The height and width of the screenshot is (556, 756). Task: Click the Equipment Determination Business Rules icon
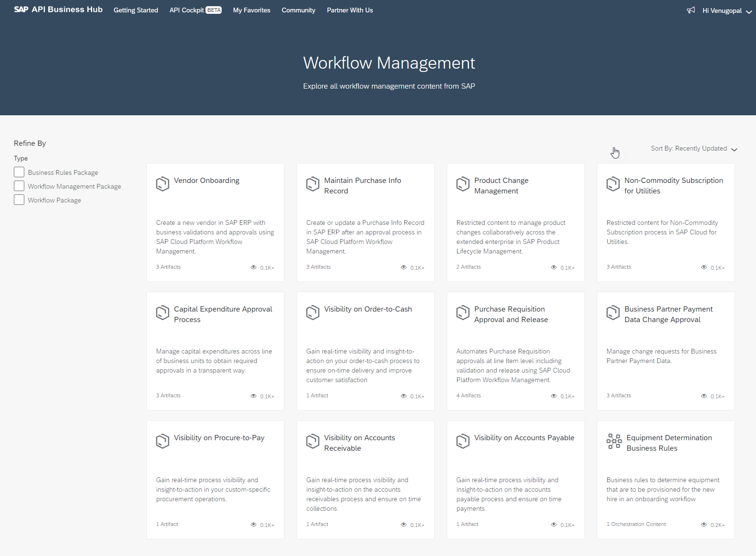(x=614, y=441)
